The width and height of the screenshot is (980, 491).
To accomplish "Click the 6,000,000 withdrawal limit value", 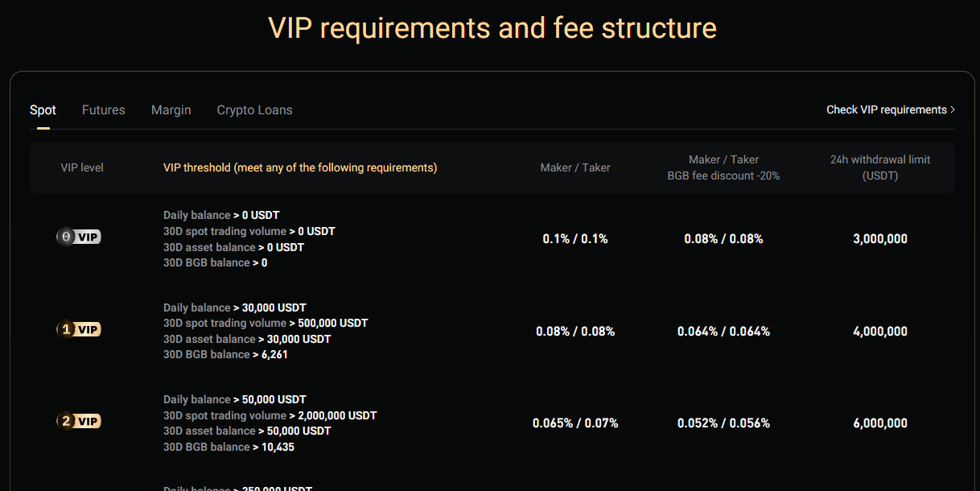I will [x=880, y=423].
